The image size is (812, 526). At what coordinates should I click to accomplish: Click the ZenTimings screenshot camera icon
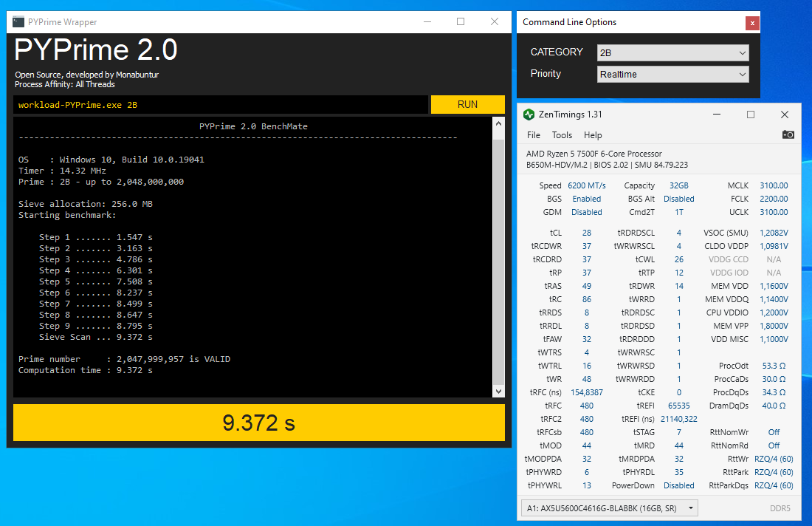(788, 134)
